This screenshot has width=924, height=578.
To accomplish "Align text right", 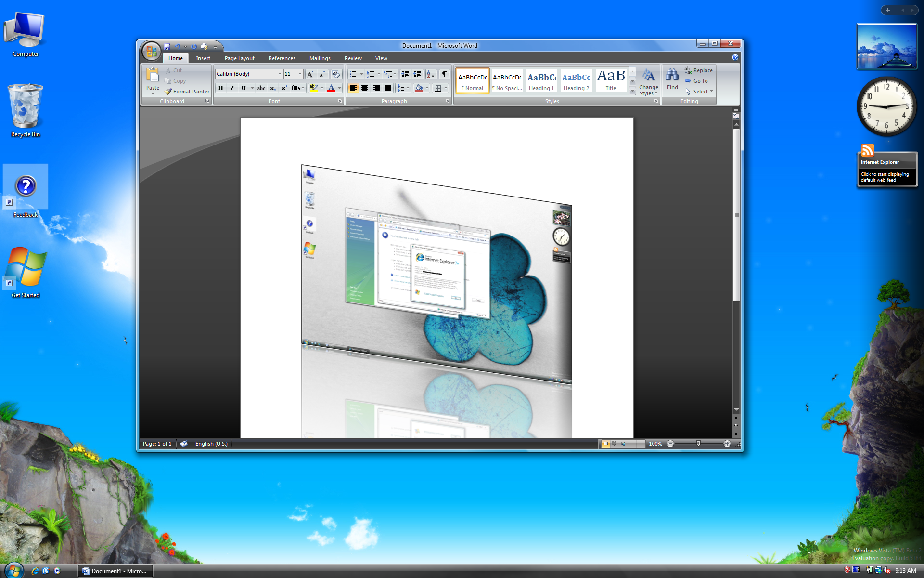I will tap(376, 88).
